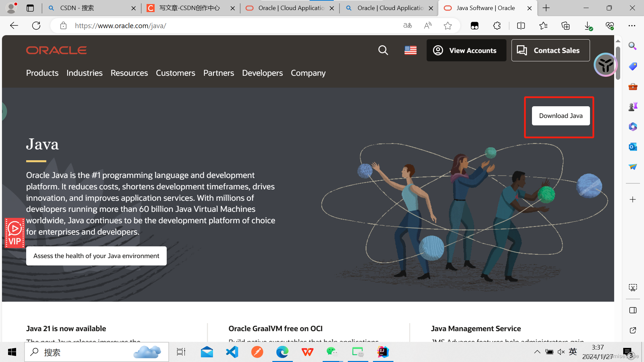This screenshot has width=644, height=362.
Task: Expand the Developers navigation menu
Action: click(x=262, y=73)
